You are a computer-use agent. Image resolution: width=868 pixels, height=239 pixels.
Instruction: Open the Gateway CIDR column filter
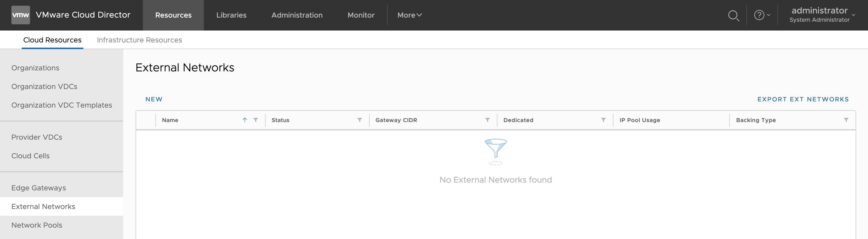point(487,120)
